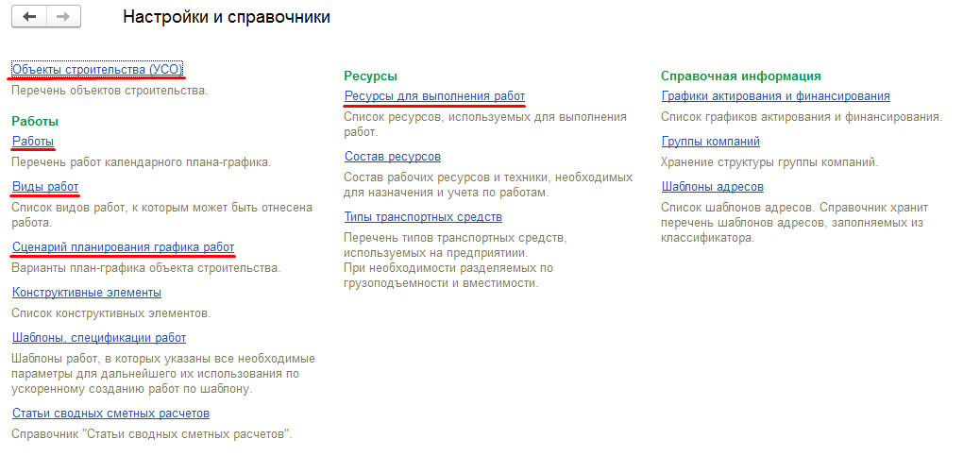
Task: Open the Состав ресурсов link
Action: 393,157
